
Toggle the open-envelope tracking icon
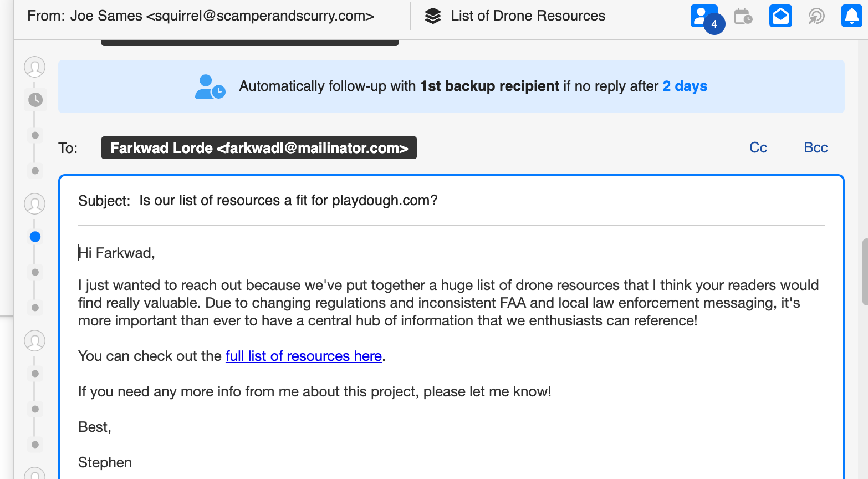pos(780,16)
